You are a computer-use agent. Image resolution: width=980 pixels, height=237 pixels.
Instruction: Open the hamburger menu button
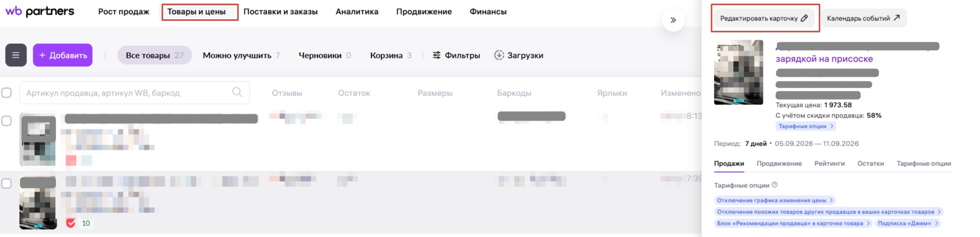[16, 55]
